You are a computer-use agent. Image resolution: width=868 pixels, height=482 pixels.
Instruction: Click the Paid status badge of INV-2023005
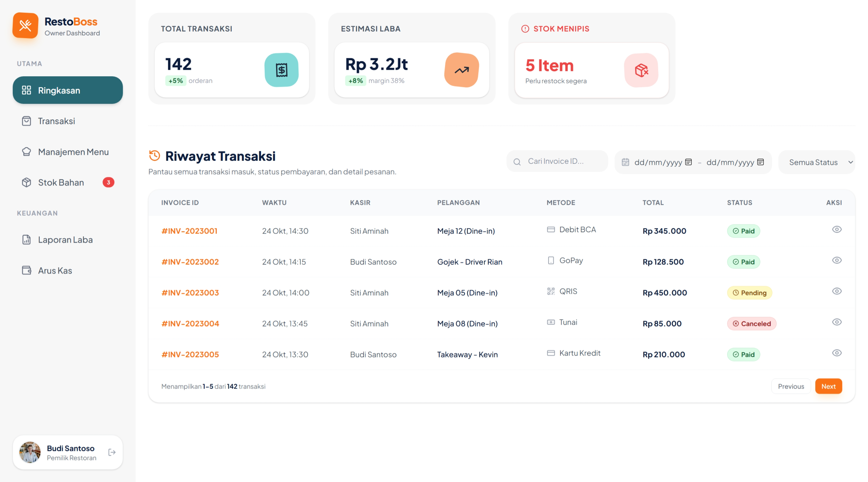[x=743, y=354]
